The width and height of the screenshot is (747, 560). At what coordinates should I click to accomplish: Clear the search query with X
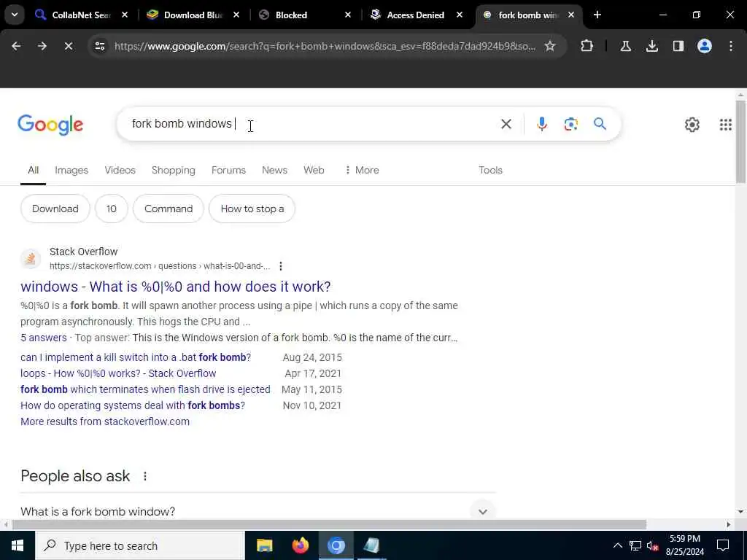pyautogui.click(x=506, y=124)
